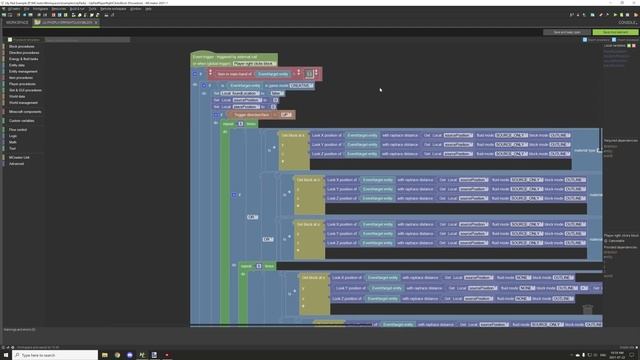Open the File menu
The image size is (640, 360).
(x=27, y=9)
